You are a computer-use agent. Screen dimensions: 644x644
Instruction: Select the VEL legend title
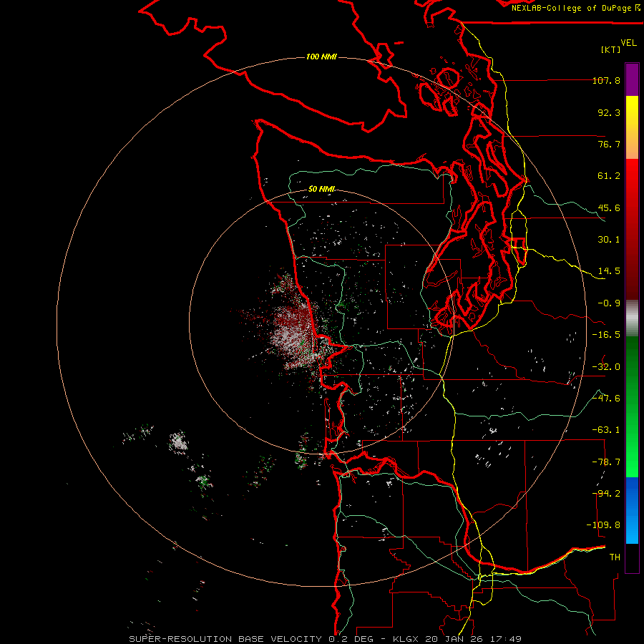click(628, 43)
